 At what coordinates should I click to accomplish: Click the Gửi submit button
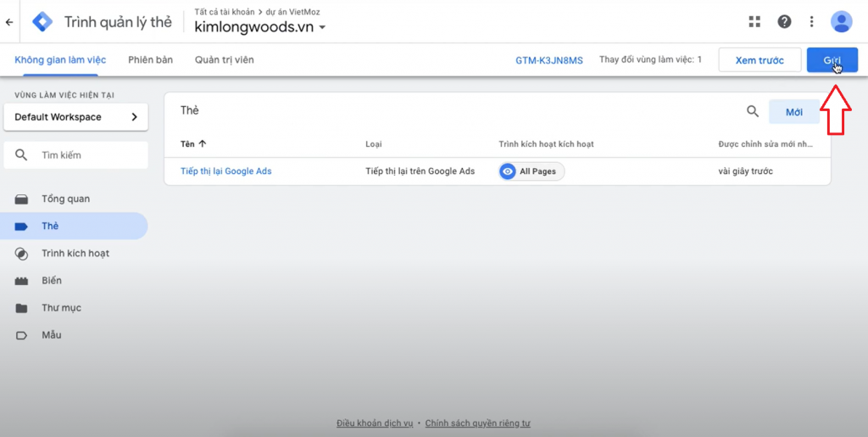point(832,59)
